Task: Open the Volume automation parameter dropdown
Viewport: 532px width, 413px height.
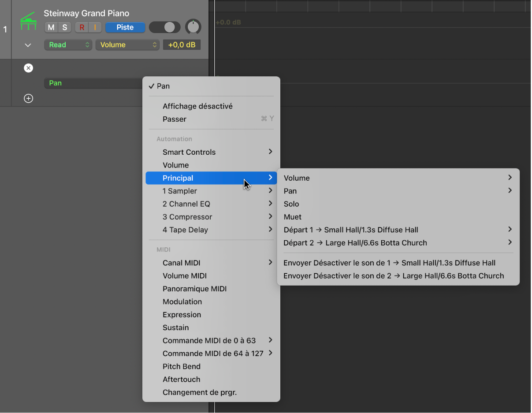Action: coord(127,45)
